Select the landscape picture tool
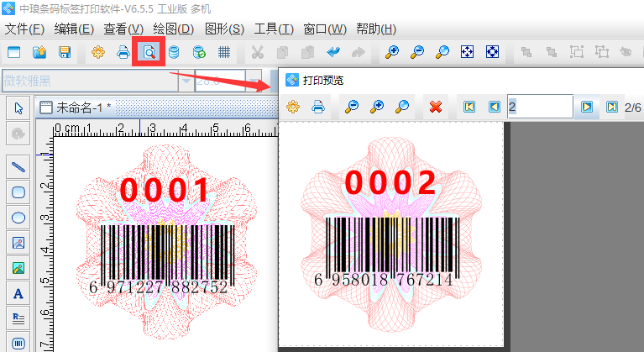The height and width of the screenshot is (352, 644). 18,268
